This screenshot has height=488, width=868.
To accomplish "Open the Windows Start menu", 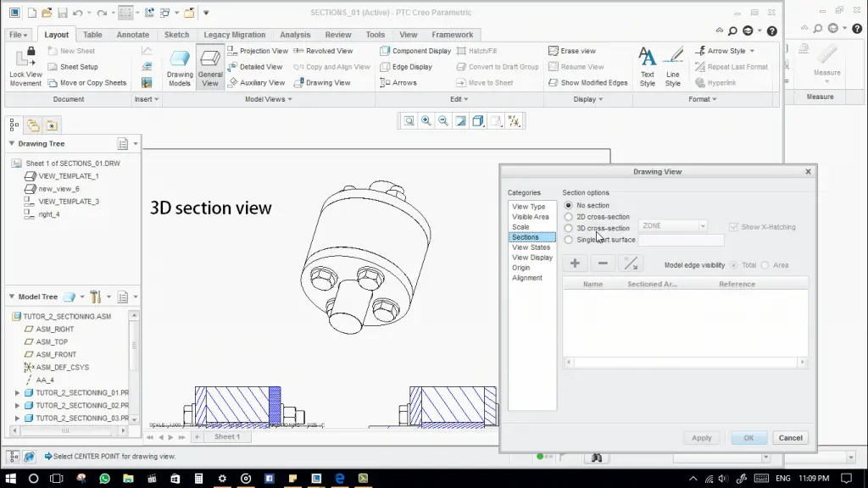I will (11, 479).
